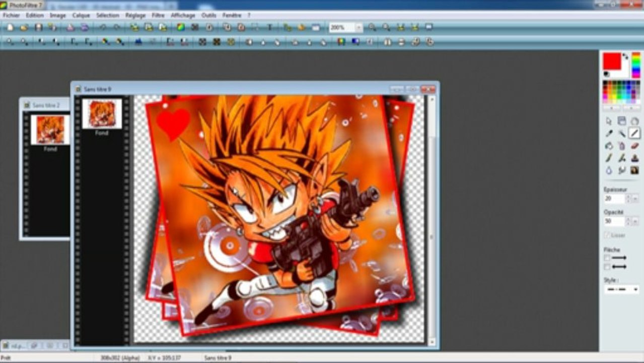This screenshot has height=363, width=644.
Task: Enable the double-headed arrow checkbox
Action: (x=607, y=267)
